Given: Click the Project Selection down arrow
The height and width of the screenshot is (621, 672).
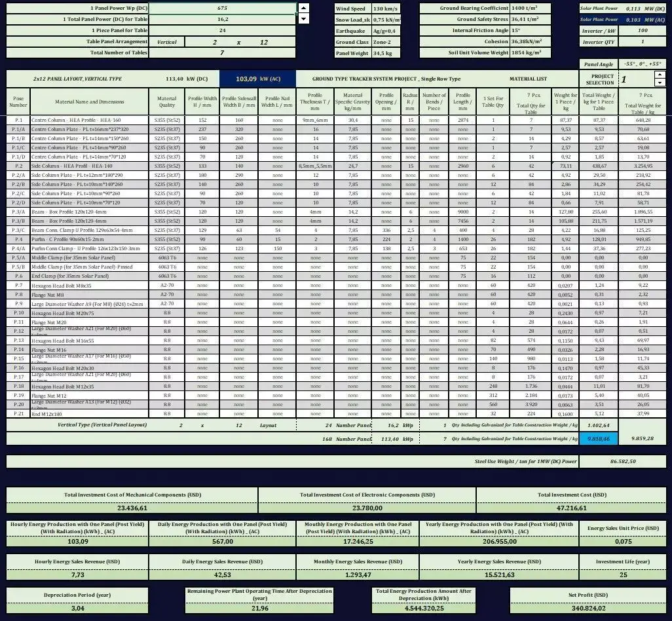Looking at the screenshot, I should click(660, 83).
